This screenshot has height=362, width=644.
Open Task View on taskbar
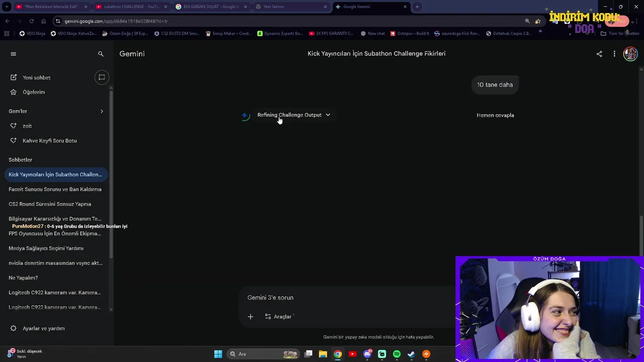pyautogui.click(x=308, y=354)
